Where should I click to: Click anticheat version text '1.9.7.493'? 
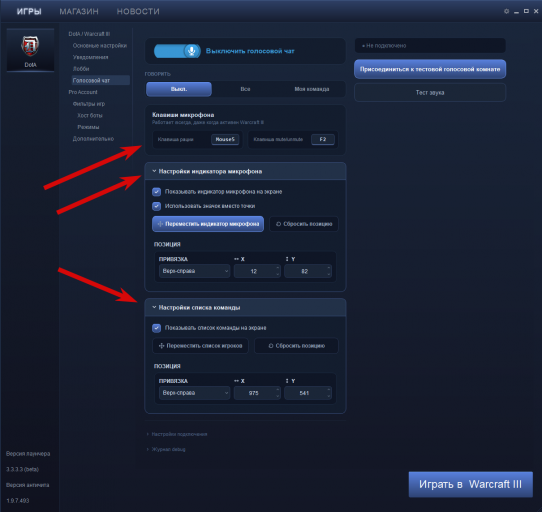[x=17, y=501]
